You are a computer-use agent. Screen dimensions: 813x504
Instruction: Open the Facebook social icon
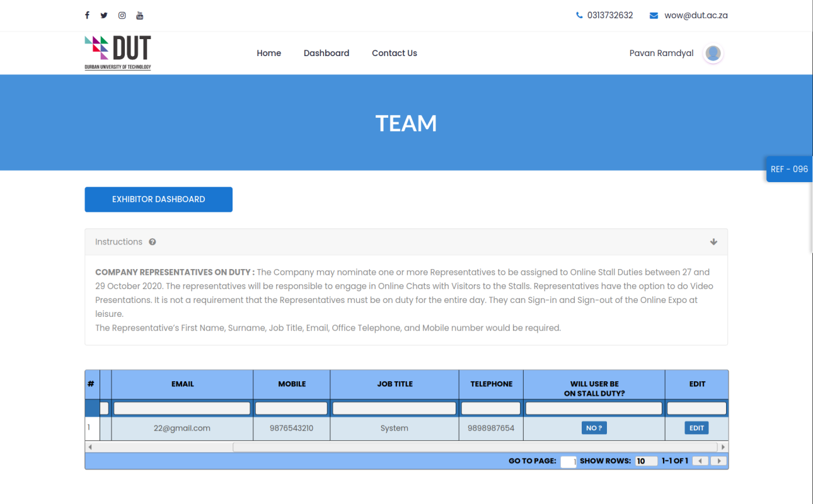coord(87,15)
